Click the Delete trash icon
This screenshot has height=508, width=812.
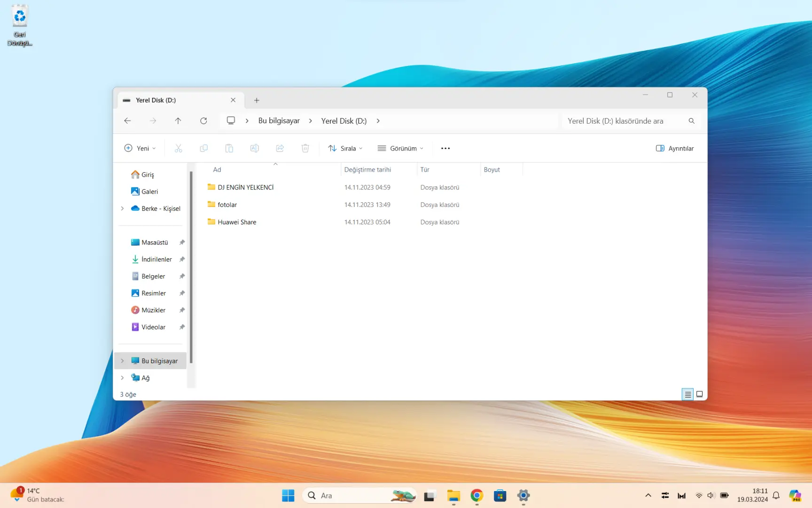click(x=305, y=148)
